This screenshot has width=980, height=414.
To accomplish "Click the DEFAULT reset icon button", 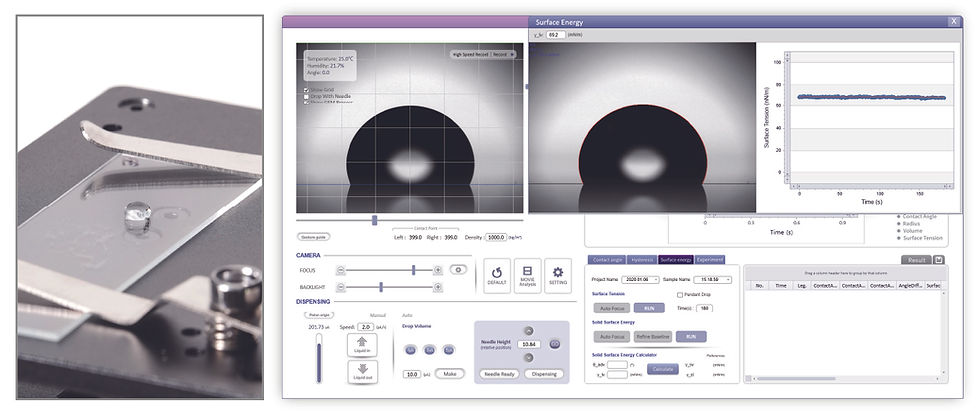I will coord(497,276).
